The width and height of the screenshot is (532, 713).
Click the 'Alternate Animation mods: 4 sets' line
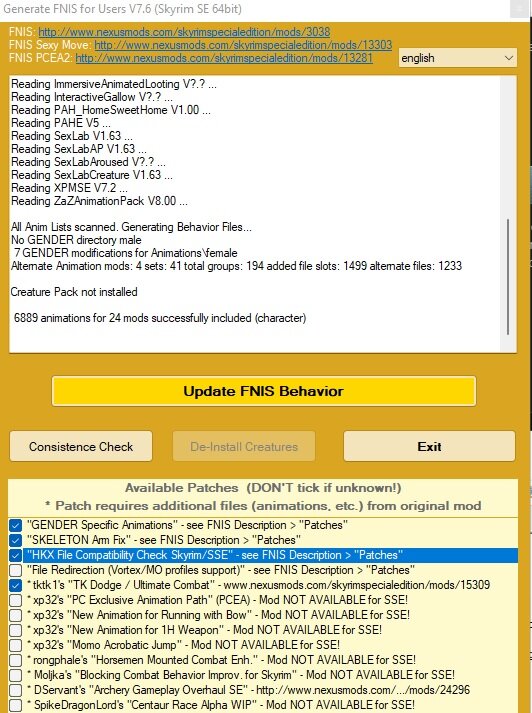(x=236, y=266)
